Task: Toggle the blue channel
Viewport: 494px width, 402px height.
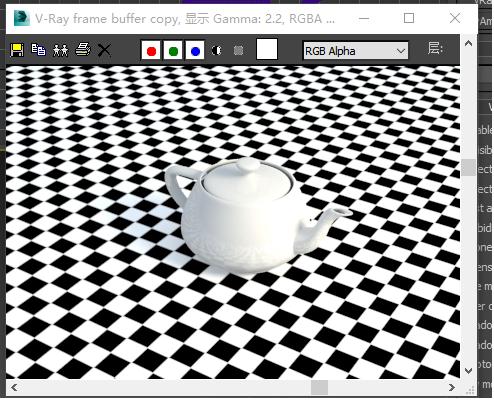Action: [x=195, y=51]
